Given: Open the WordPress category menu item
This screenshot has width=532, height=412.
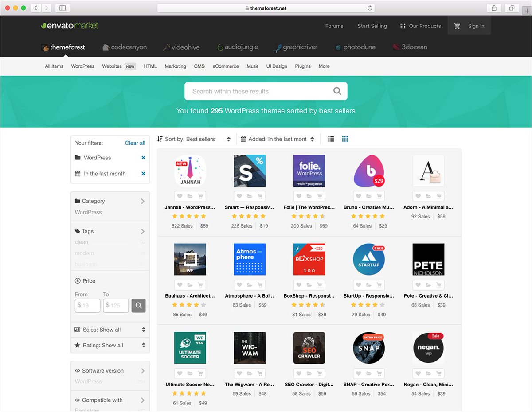Looking at the screenshot, I should tap(83, 66).
